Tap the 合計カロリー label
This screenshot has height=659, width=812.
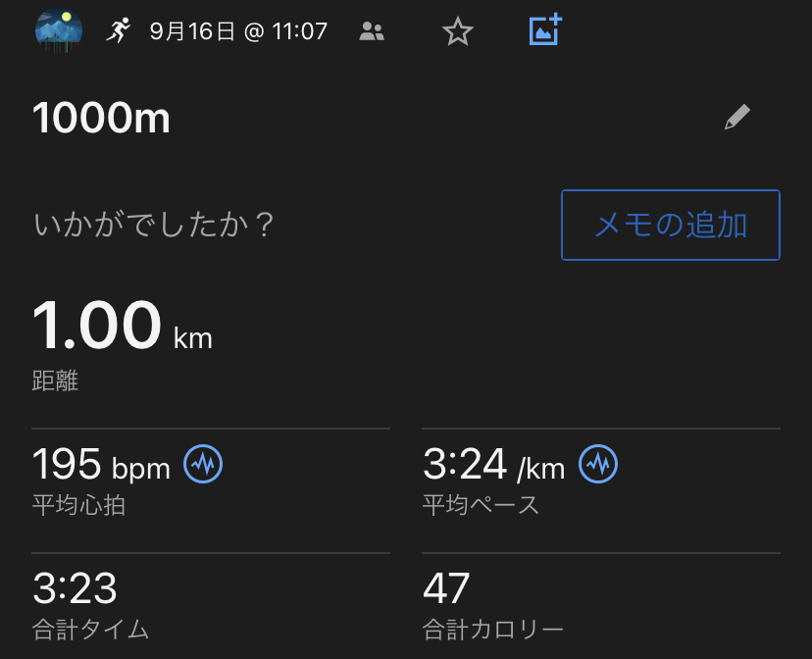492,629
